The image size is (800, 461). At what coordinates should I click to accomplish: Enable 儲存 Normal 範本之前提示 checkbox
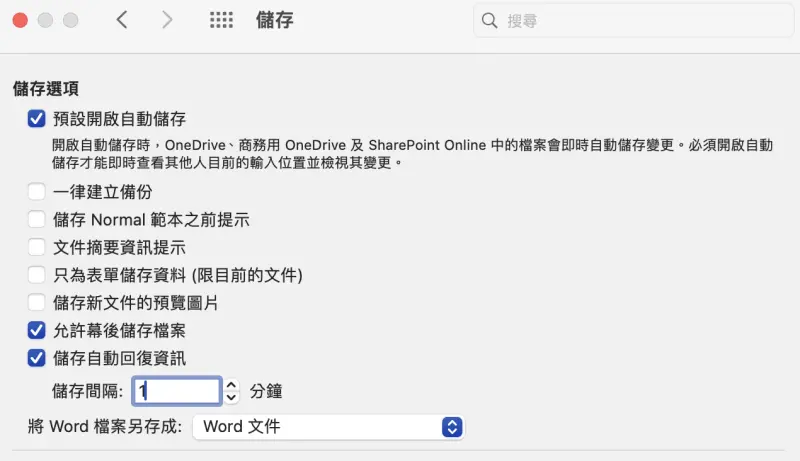[x=36, y=219]
